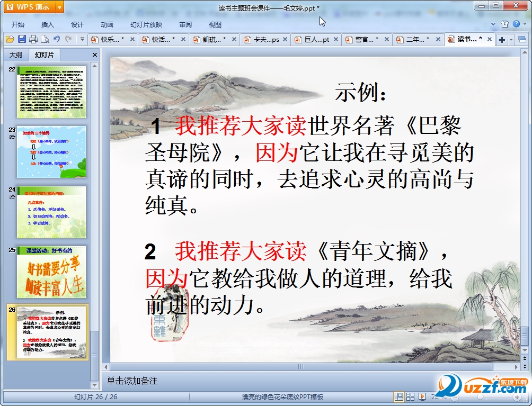Open the 开始 ribbon tab
This screenshot has width=532, height=406.
18,25
